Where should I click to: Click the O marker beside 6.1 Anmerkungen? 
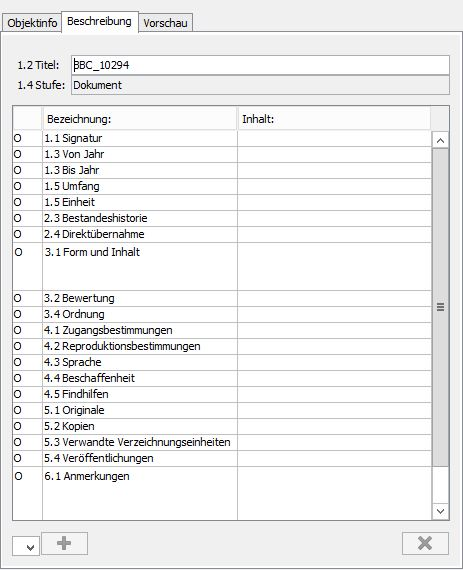point(18,476)
